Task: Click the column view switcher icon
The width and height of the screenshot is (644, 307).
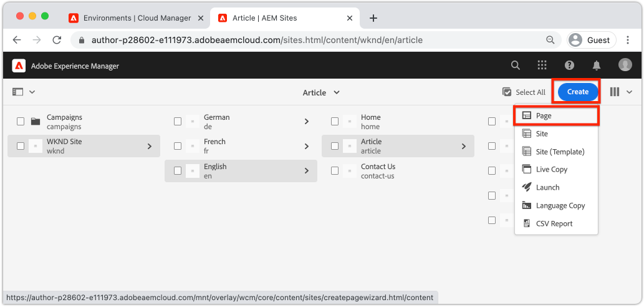Action: pyautogui.click(x=615, y=92)
